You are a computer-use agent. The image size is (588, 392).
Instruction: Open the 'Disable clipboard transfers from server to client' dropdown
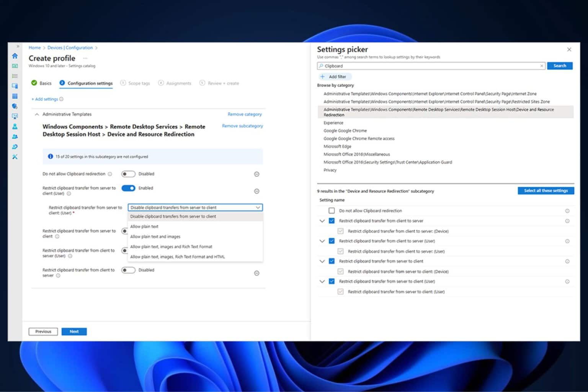[x=195, y=207]
